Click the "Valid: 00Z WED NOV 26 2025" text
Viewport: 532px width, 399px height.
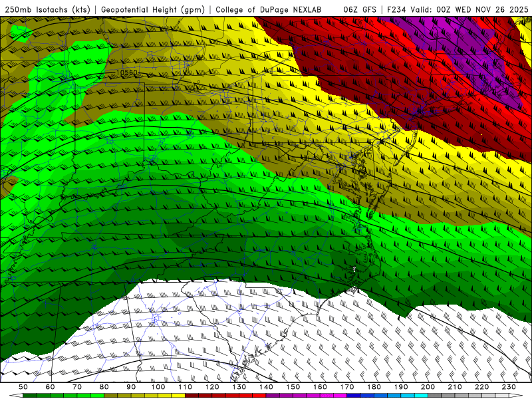point(469,10)
